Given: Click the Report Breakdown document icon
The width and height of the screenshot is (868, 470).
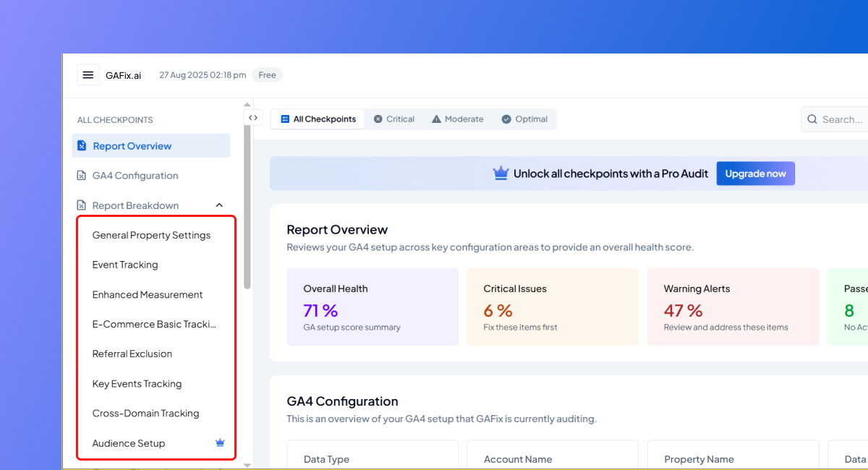Looking at the screenshot, I should (82, 205).
